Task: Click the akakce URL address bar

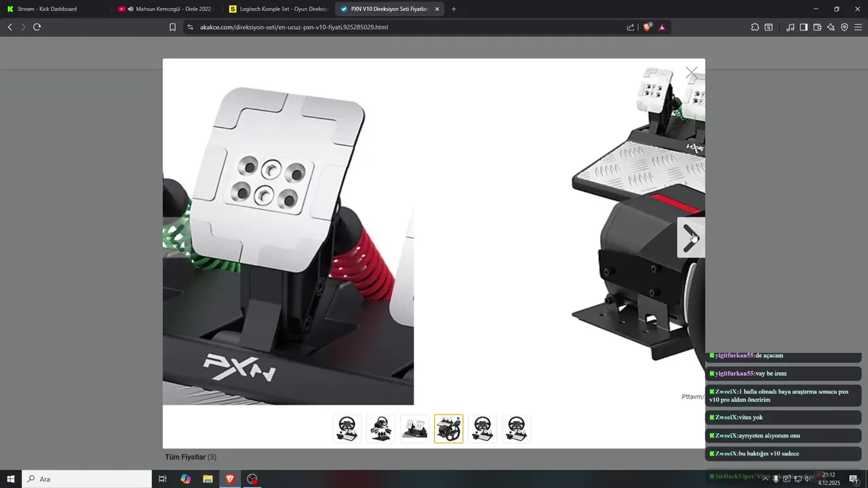Action: pos(407,27)
